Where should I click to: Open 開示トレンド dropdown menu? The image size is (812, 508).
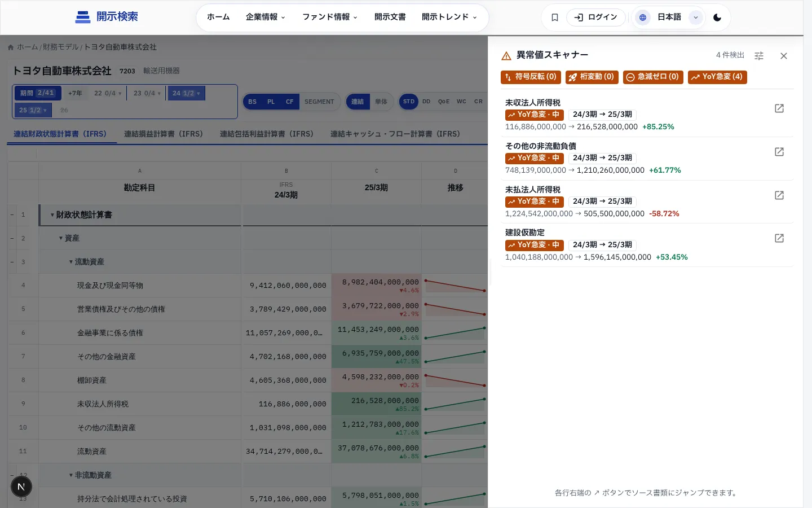(x=449, y=17)
